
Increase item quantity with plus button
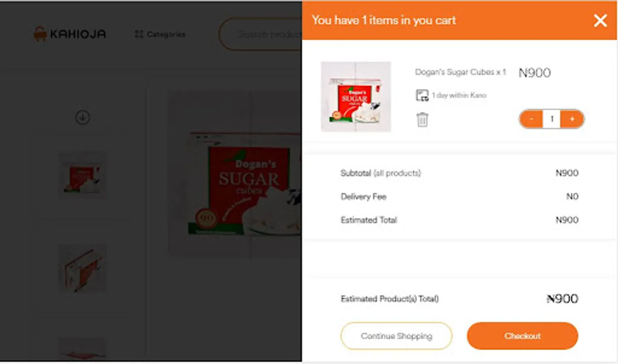tap(572, 119)
